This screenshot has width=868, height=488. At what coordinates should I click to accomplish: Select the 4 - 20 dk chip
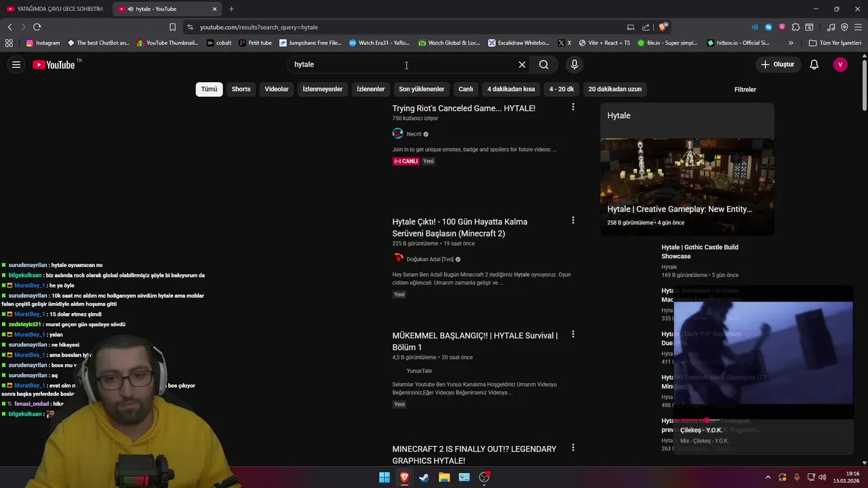[x=561, y=89]
